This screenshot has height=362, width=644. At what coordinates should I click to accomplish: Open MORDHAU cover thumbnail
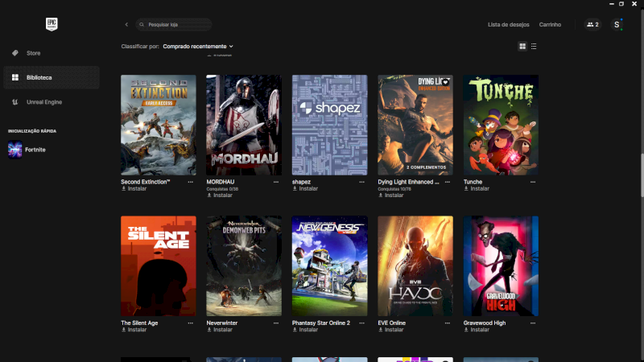(244, 125)
